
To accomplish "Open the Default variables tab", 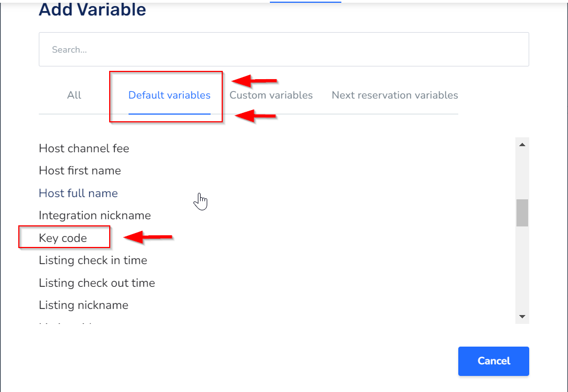I will click(x=169, y=95).
